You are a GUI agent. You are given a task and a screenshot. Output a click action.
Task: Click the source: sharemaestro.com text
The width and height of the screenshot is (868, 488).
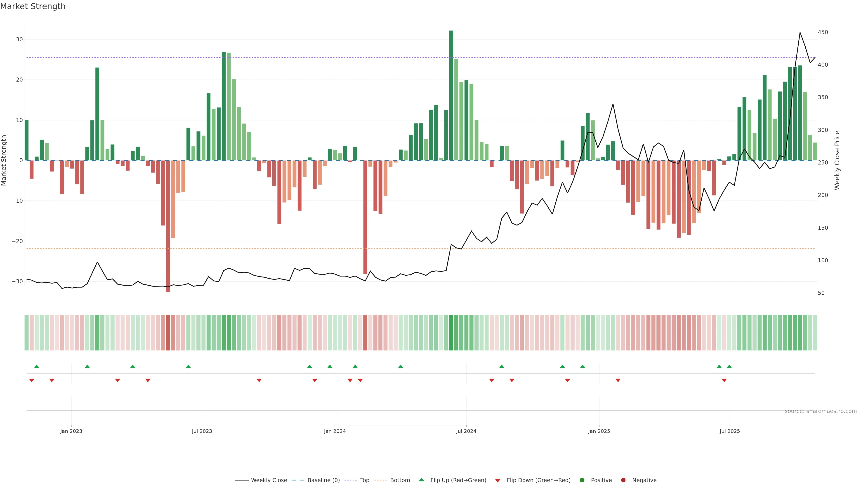coord(821,411)
